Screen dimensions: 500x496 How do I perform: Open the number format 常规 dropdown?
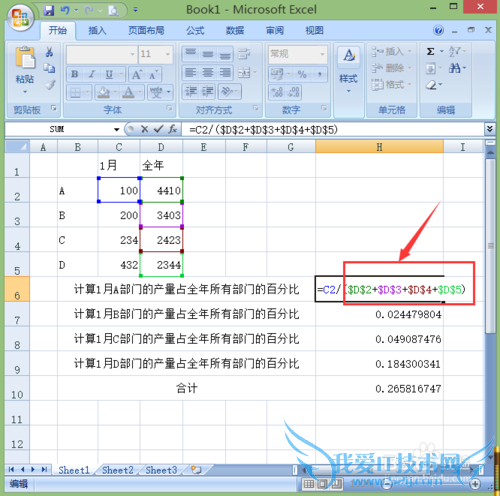pos(322,54)
